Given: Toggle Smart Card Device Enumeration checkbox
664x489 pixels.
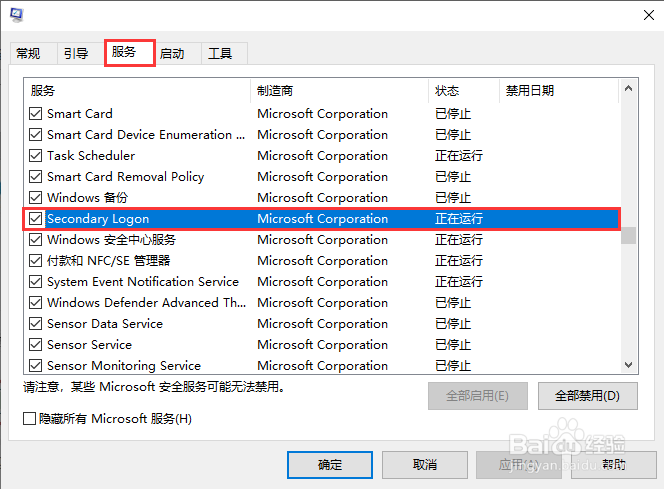Looking at the screenshot, I should point(36,135).
